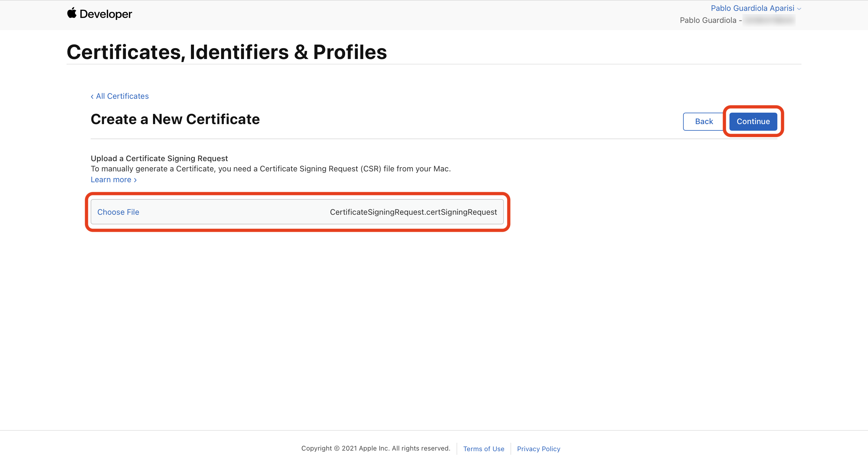Open the Privacy Policy link

click(x=539, y=448)
